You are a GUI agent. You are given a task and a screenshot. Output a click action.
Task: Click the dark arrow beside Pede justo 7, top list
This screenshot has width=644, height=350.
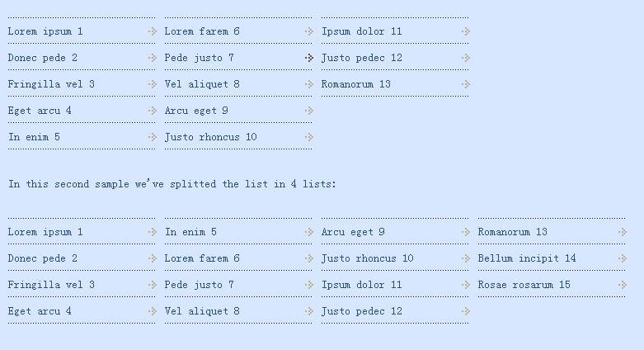308,58
